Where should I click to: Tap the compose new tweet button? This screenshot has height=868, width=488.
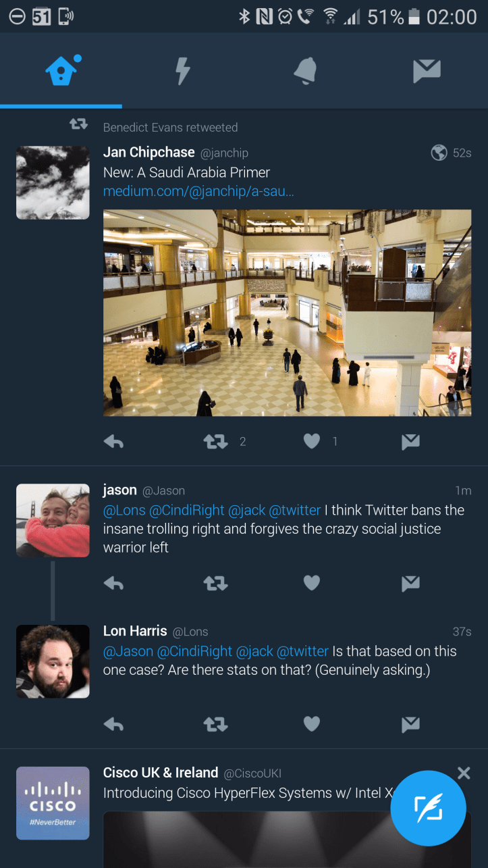[x=428, y=808]
